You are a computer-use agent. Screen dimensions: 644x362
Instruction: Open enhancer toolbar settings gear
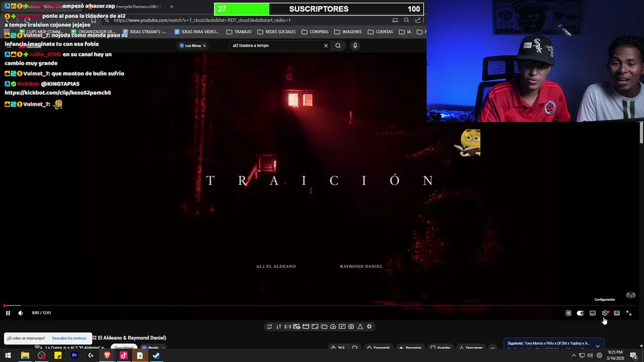(x=369, y=327)
